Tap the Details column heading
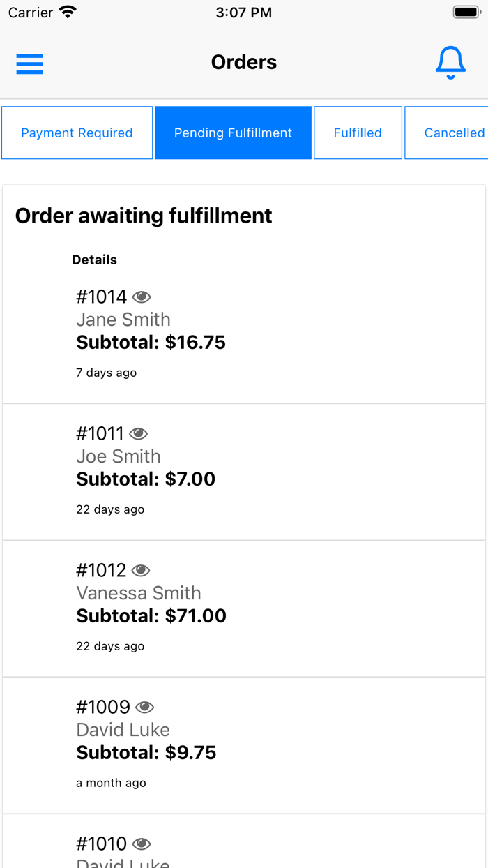Screen dimensions: 488x868 (x=94, y=260)
